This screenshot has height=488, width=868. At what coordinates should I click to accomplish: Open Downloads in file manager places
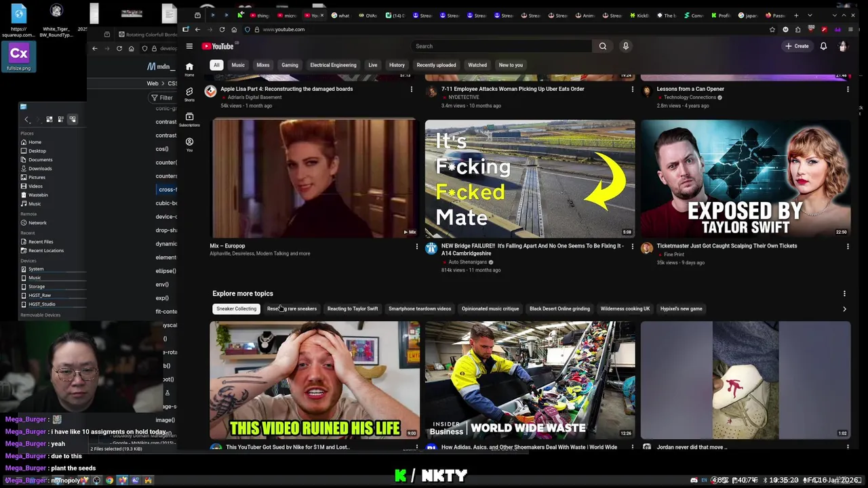click(40, 169)
